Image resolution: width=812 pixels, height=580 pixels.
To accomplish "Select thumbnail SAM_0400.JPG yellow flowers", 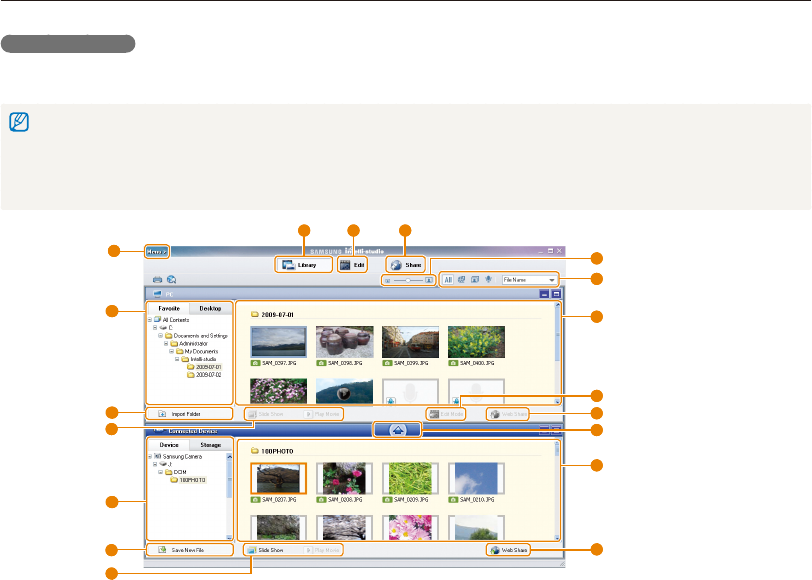I will click(476, 342).
